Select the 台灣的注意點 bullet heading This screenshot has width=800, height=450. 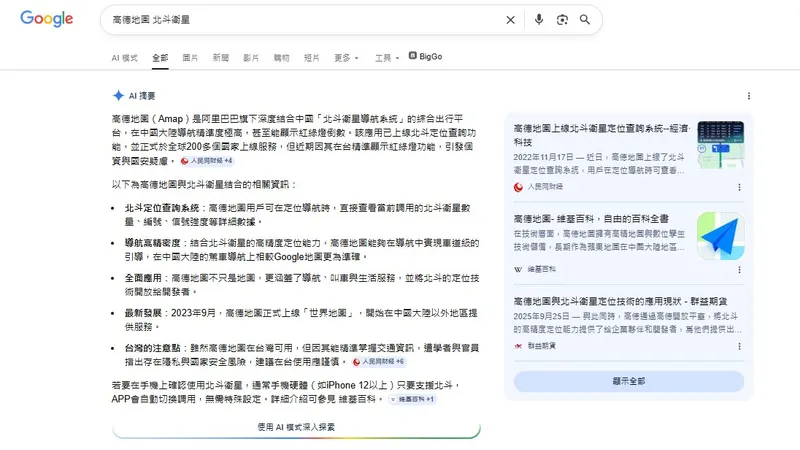tap(153, 348)
